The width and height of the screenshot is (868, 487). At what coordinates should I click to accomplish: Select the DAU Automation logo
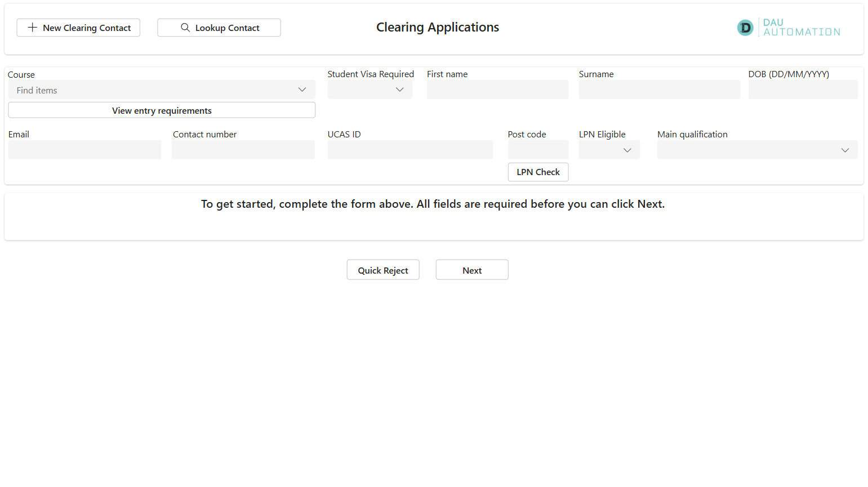[x=788, y=27]
